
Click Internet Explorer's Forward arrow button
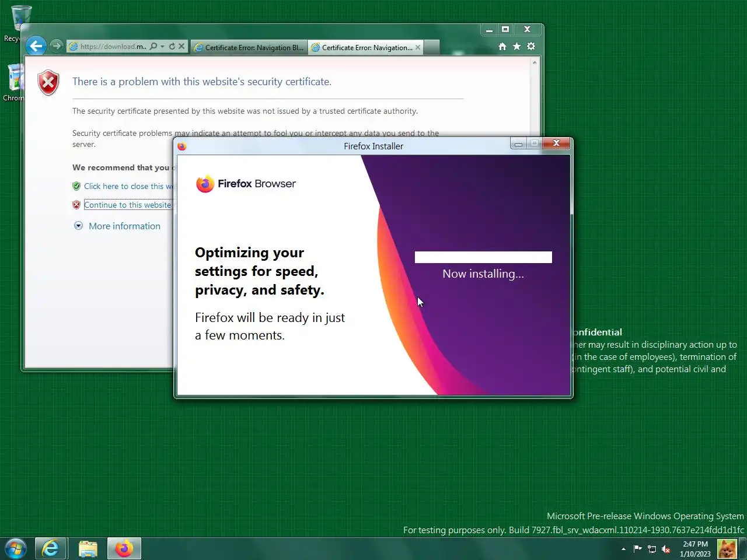[56, 46]
